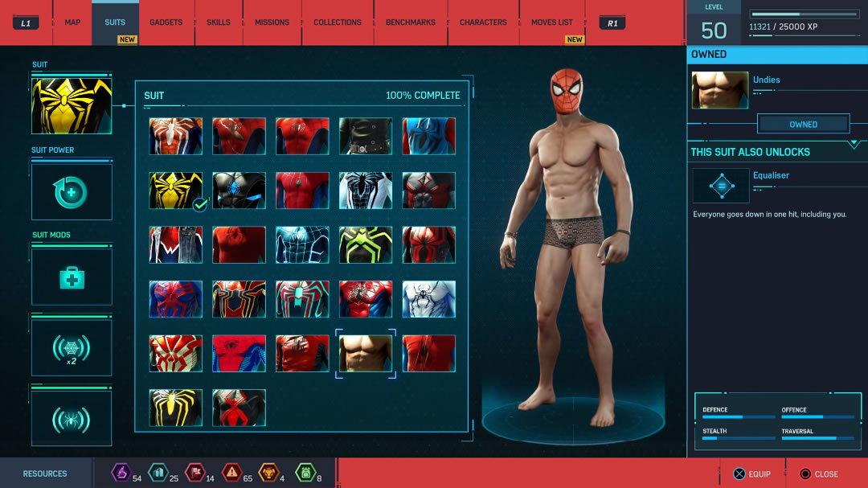Select the current yellow suit slot thumbnail

pyautogui.click(x=72, y=106)
